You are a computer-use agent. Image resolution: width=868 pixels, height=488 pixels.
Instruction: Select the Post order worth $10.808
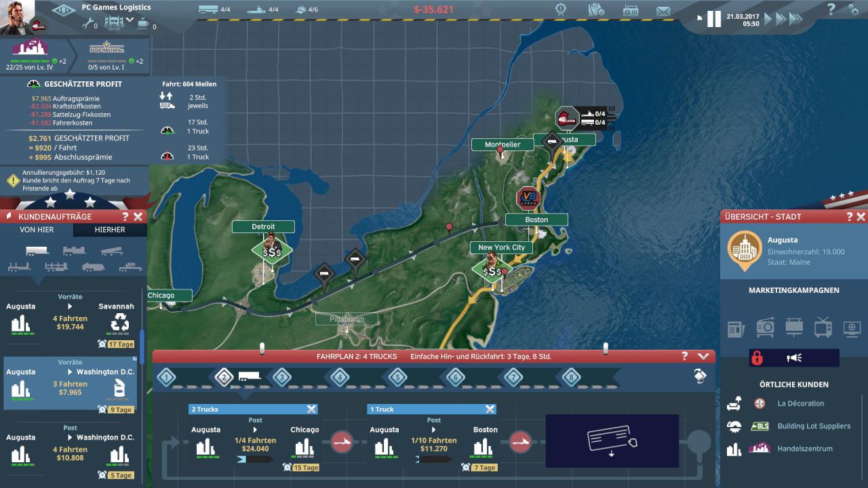pos(71,450)
